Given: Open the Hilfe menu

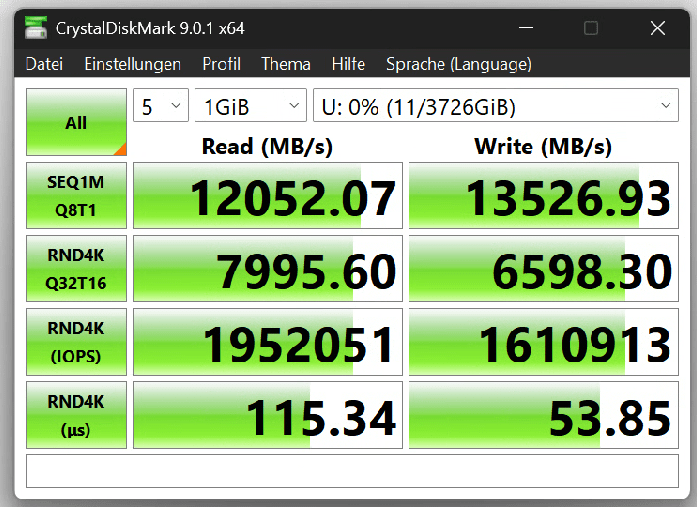Looking at the screenshot, I should point(348,64).
